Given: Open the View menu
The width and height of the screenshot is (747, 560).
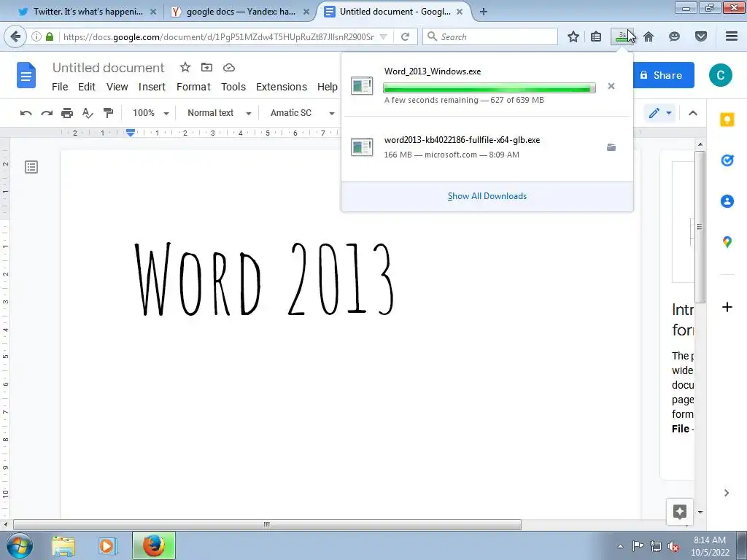Looking at the screenshot, I should click(x=117, y=87).
